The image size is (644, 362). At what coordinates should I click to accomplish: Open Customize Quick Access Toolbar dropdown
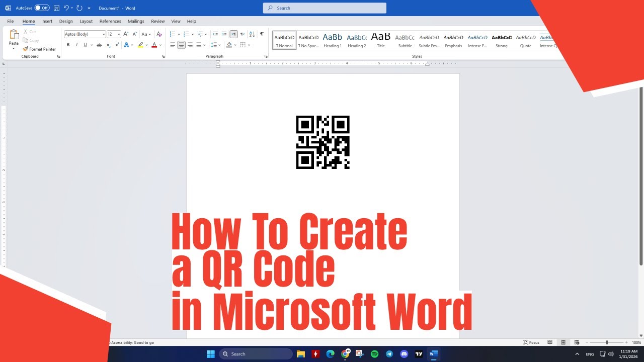89,8
